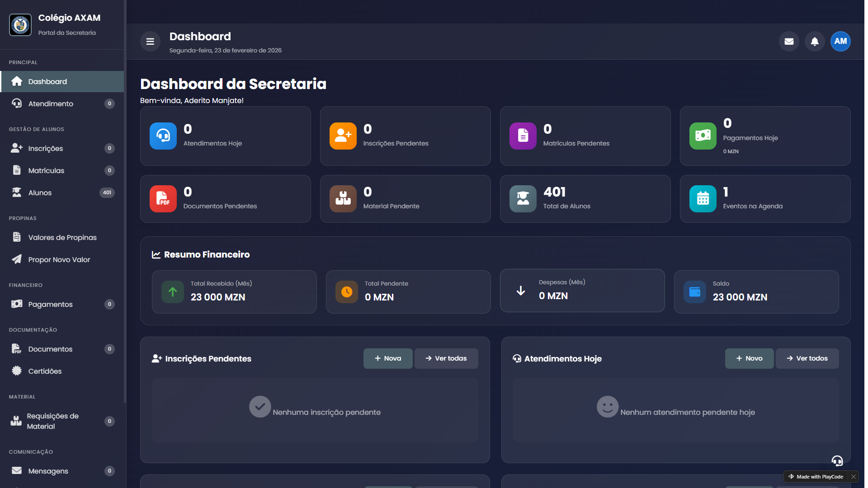
Task: Click the green Pagamentos Hoje money icon
Action: click(x=703, y=136)
